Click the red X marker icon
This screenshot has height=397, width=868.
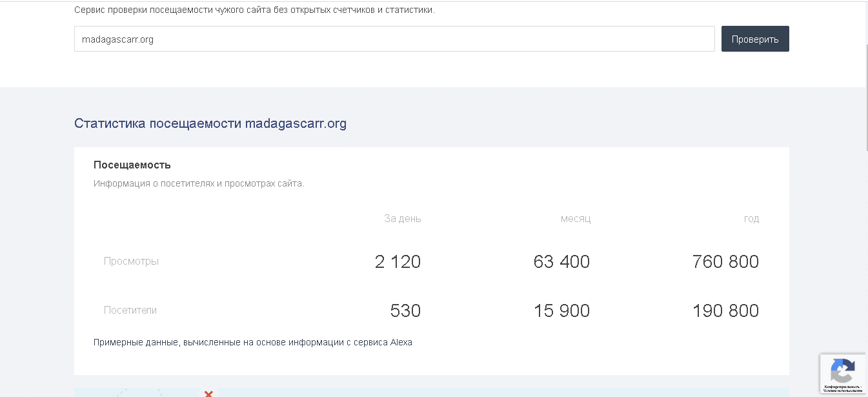coord(208,393)
